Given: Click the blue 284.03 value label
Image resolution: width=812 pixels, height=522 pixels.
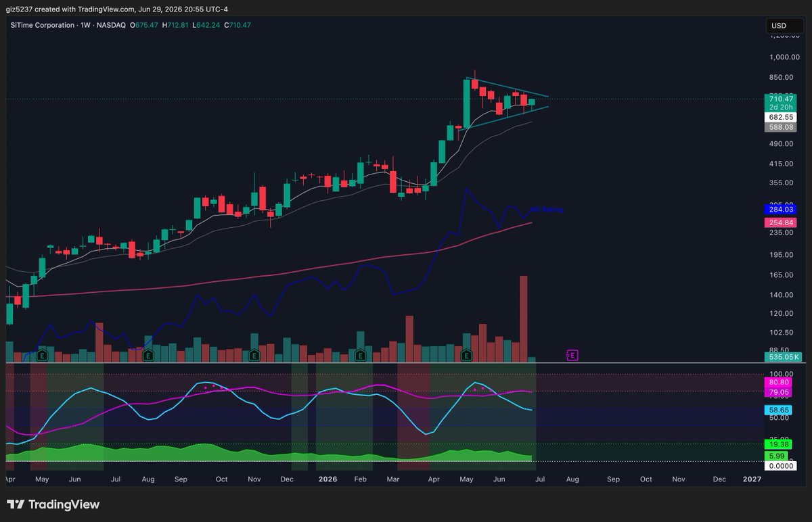Looking at the screenshot, I should click(780, 209).
